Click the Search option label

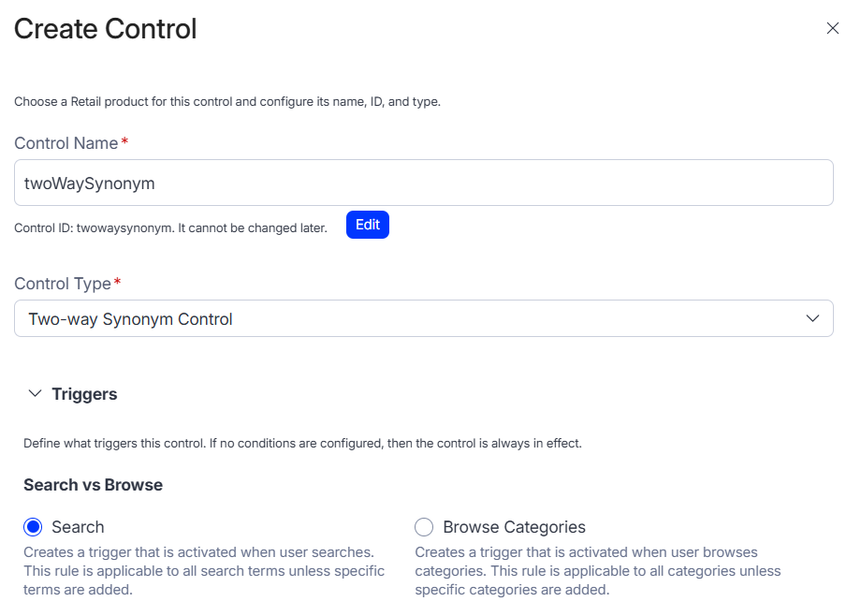78,527
